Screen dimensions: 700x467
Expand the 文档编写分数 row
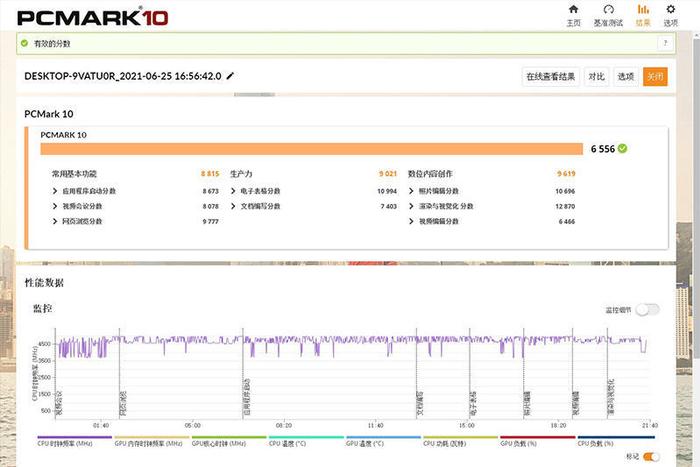point(233,206)
